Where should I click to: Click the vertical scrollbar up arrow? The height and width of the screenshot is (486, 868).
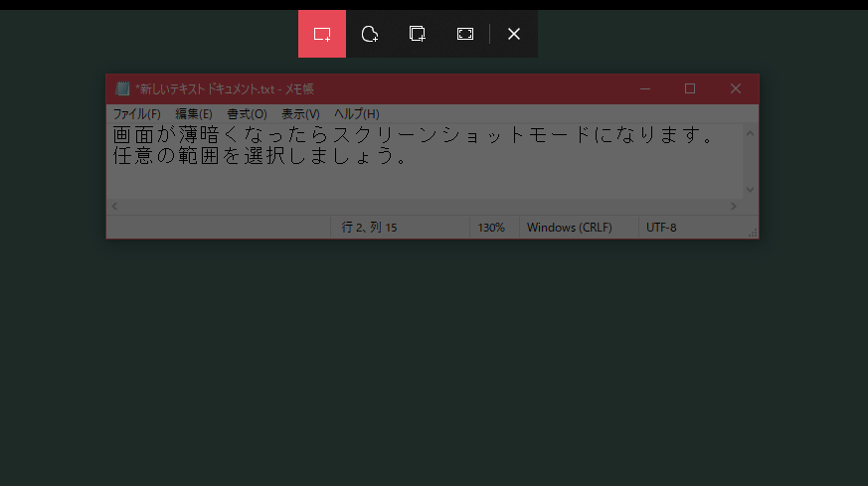[x=750, y=133]
